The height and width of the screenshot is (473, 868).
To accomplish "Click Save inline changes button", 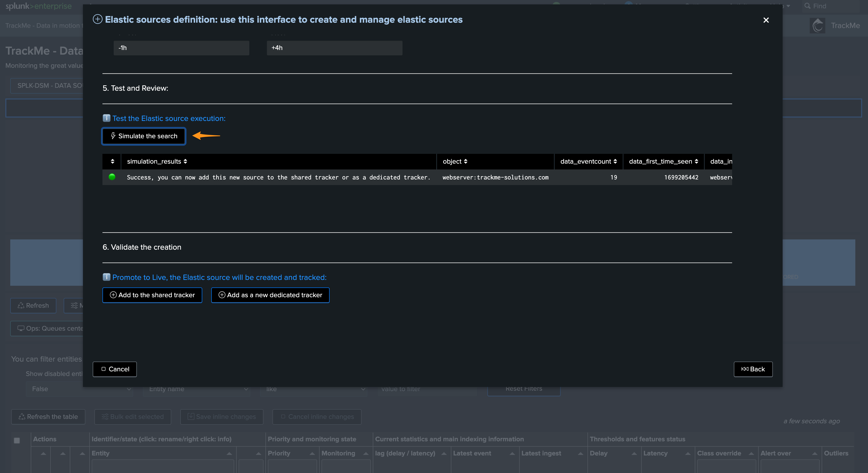I will (x=222, y=416).
